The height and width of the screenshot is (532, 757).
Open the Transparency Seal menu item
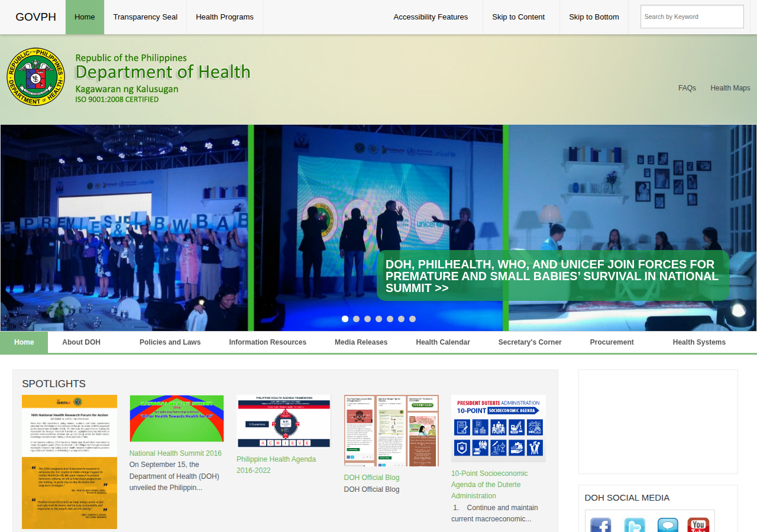click(145, 17)
